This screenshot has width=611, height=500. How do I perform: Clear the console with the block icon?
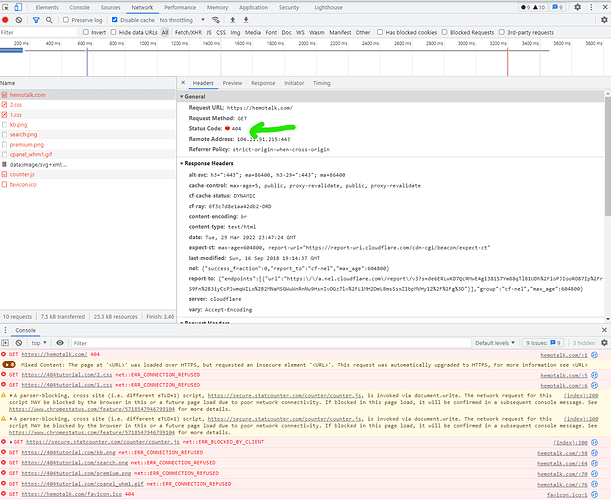click(20, 342)
